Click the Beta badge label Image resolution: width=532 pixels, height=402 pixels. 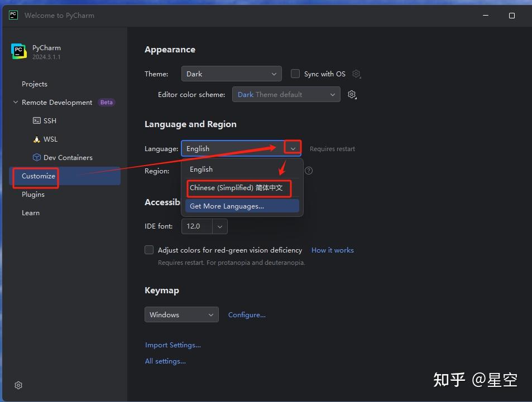pos(106,102)
